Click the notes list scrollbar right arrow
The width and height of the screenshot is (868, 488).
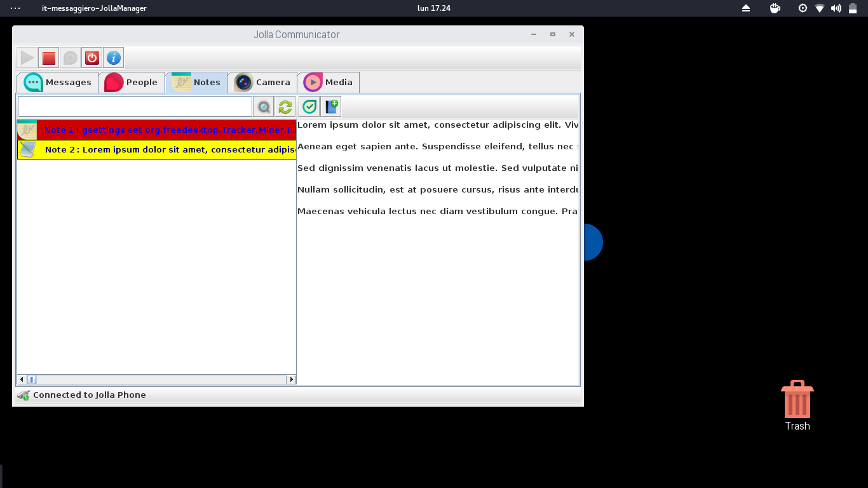coord(292,379)
